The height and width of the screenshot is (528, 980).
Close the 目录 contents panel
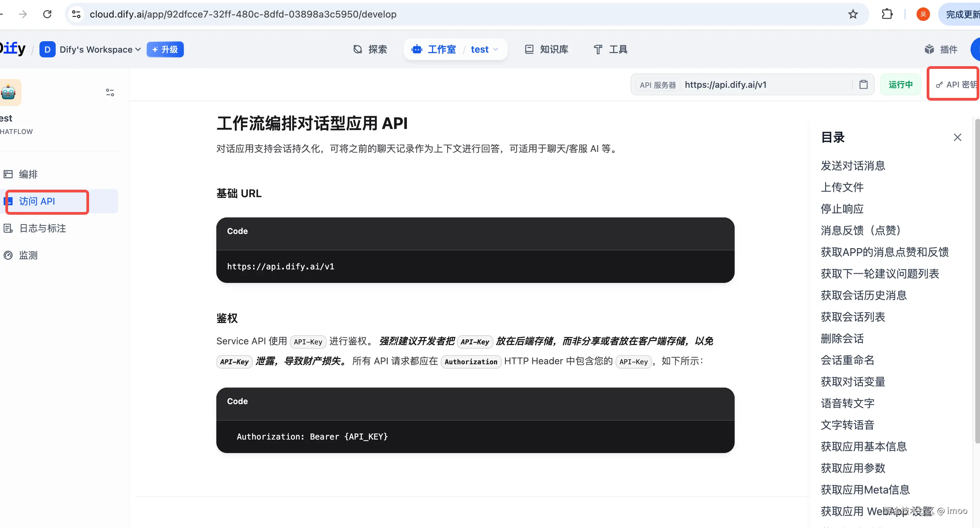tap(957, 137)
